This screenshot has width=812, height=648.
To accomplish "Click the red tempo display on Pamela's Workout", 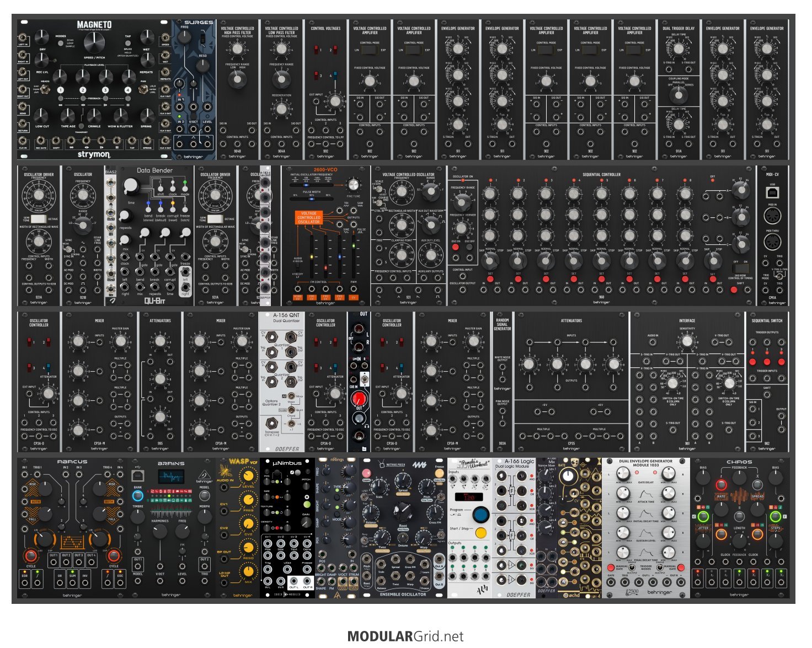I will tap(468, 496).
